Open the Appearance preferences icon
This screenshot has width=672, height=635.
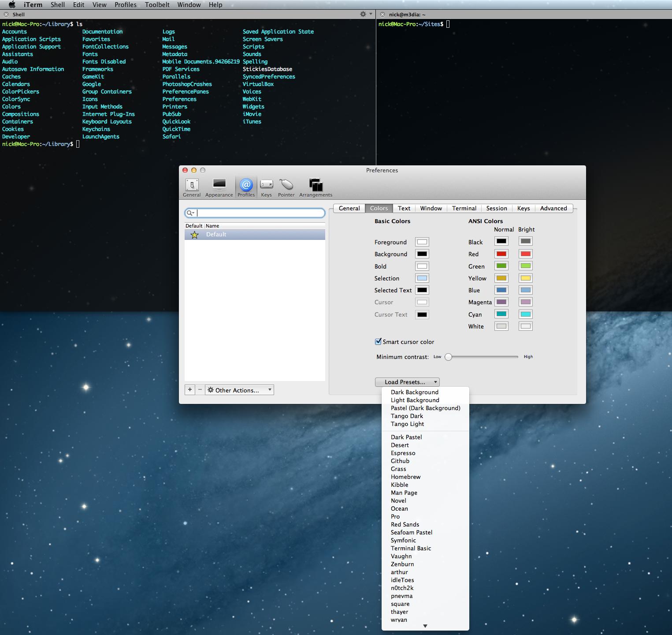[219, 185]
